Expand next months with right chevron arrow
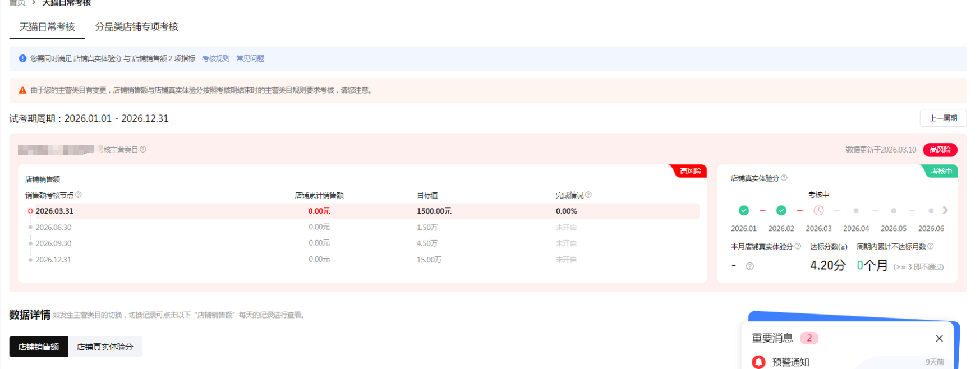Image resolution: width=980 pixels, height=369 pixels. [x=945, y=210]
